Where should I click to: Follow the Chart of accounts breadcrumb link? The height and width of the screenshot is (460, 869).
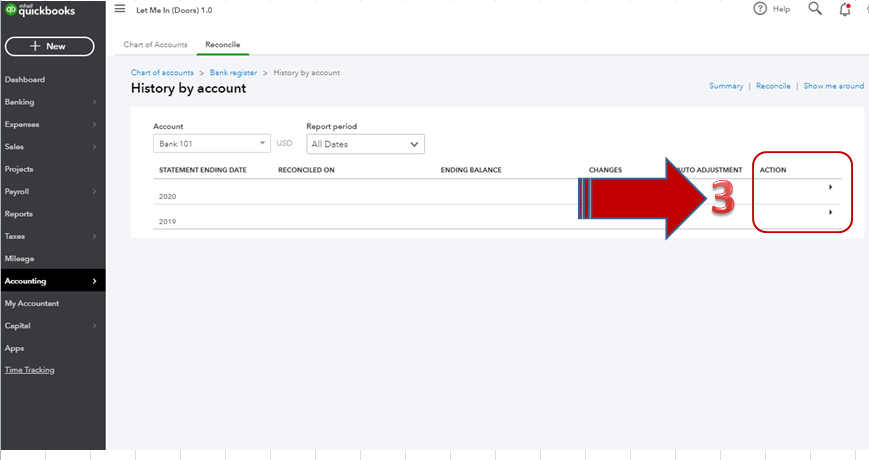pyautogui.click(x=162, y=73)
